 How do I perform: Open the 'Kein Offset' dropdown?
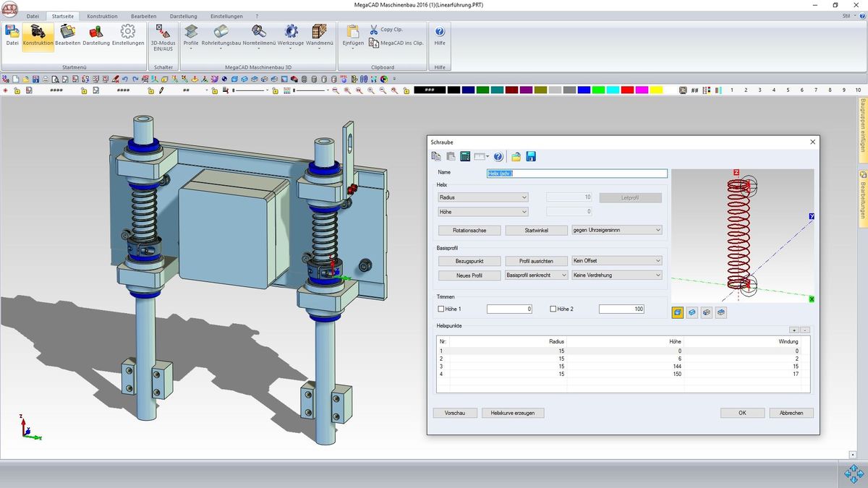click(x=616, y=260)
